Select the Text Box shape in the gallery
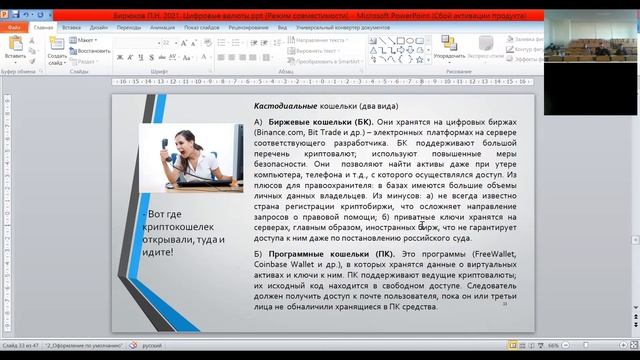This screenshot has height=360, width=640. pos(373,41)
